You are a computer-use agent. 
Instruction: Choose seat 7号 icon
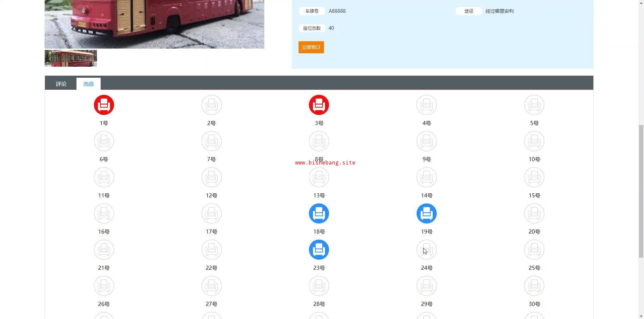[x=212, y=141]
